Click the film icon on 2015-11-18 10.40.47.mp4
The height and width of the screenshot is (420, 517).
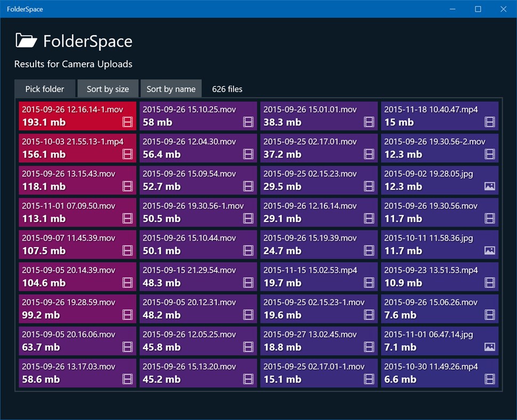[x=490, y=122]
